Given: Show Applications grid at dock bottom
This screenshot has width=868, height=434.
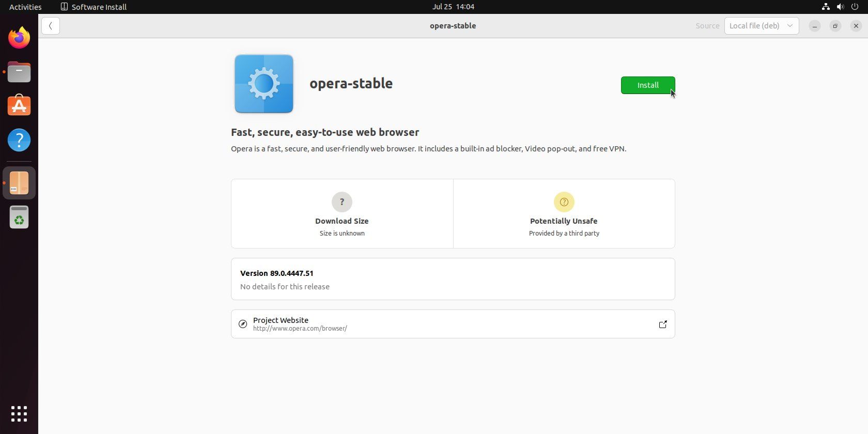Looking at the screenshot, I should tap(19, 414).
